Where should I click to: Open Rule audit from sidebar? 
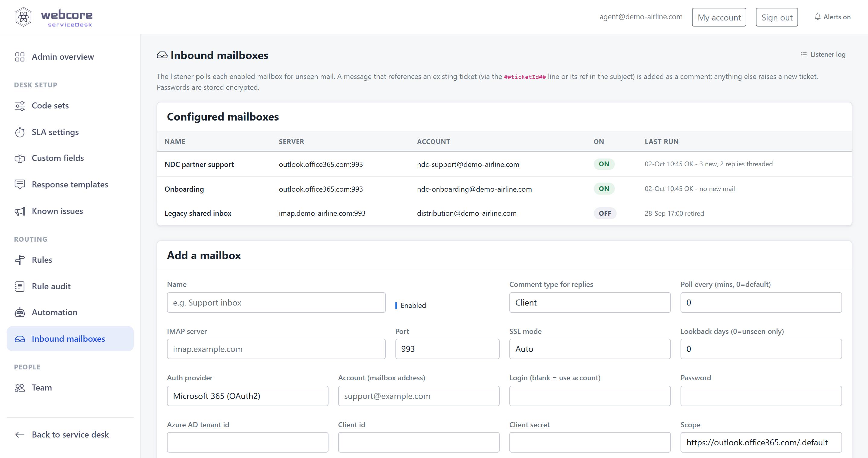[70, 286]
